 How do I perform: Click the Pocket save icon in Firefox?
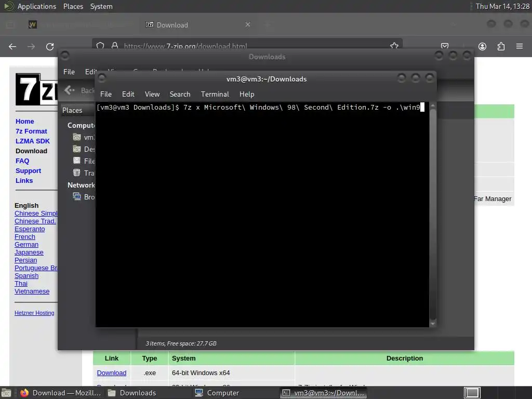click(x=445, y=46)
